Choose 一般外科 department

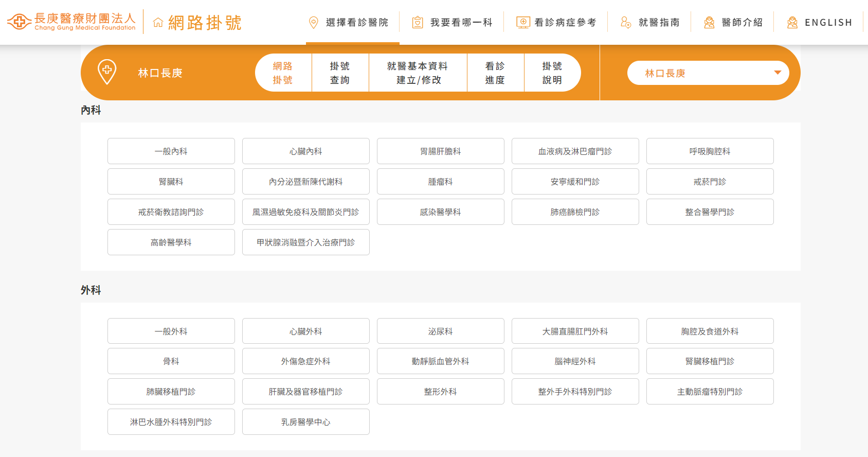171,331
